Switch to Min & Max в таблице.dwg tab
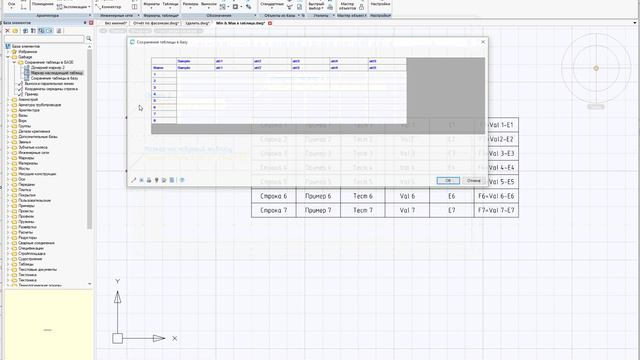 tap(240, 23)
